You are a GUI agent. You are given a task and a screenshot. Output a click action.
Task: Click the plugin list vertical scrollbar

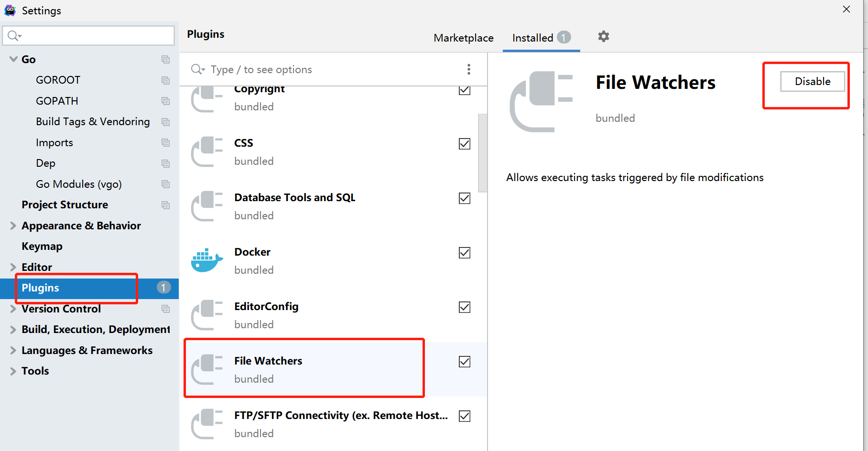482,153
